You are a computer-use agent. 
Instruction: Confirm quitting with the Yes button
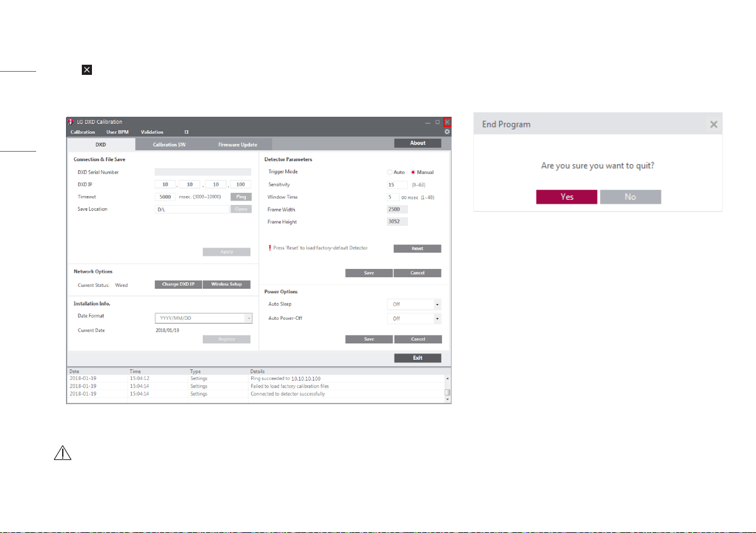coord(567,197)
